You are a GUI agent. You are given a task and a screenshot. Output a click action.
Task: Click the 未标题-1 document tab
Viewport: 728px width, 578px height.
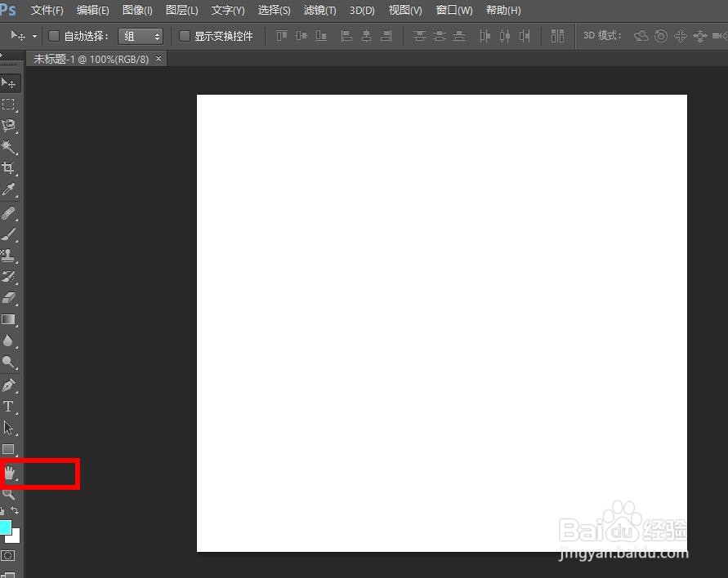pos(90,58)
